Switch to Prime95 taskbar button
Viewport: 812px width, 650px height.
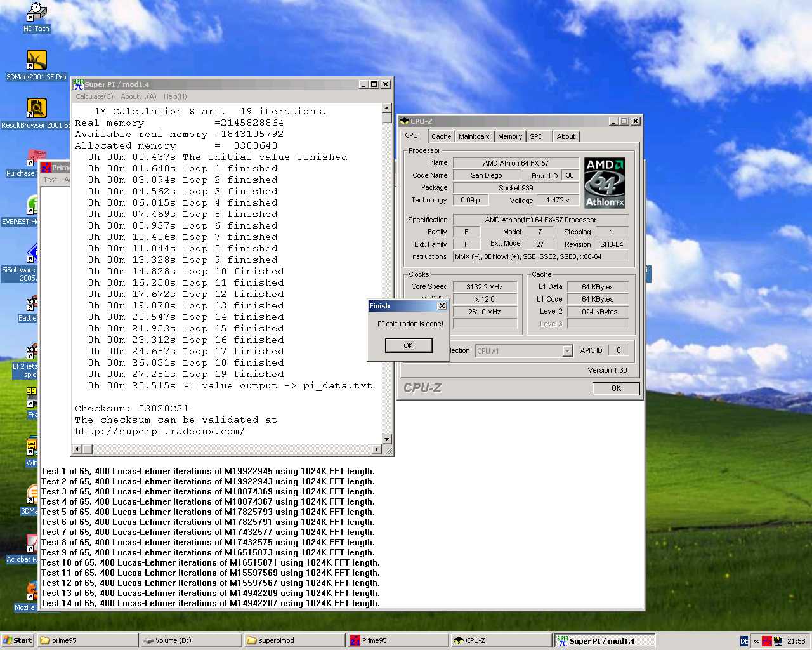(398, 640)
